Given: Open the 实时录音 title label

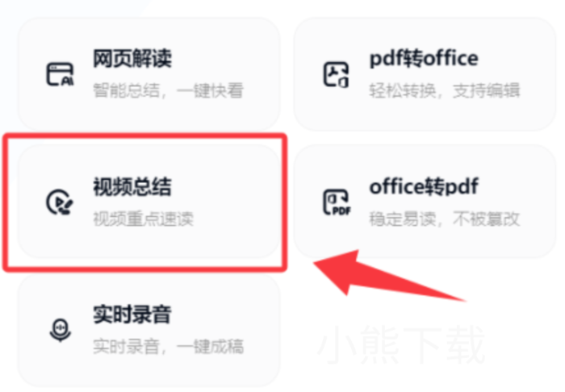Looking at the screenshot, I should [x=132, y=315].
